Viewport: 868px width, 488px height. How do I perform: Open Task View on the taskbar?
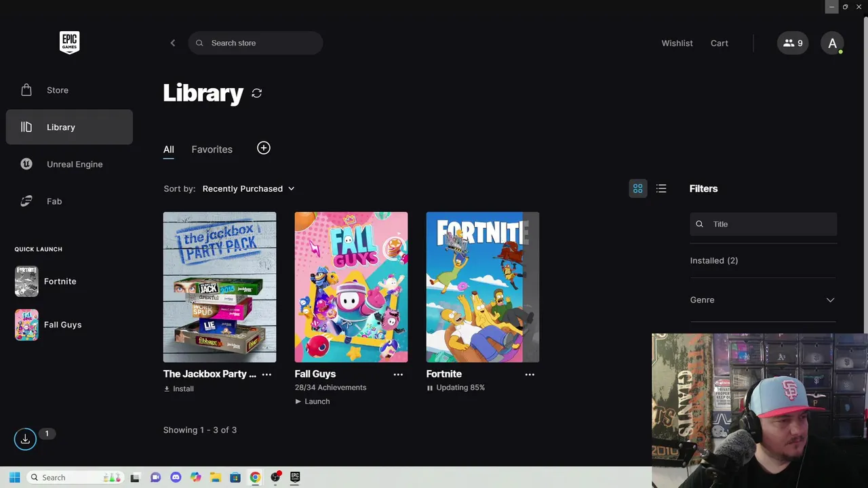point(135,477)
